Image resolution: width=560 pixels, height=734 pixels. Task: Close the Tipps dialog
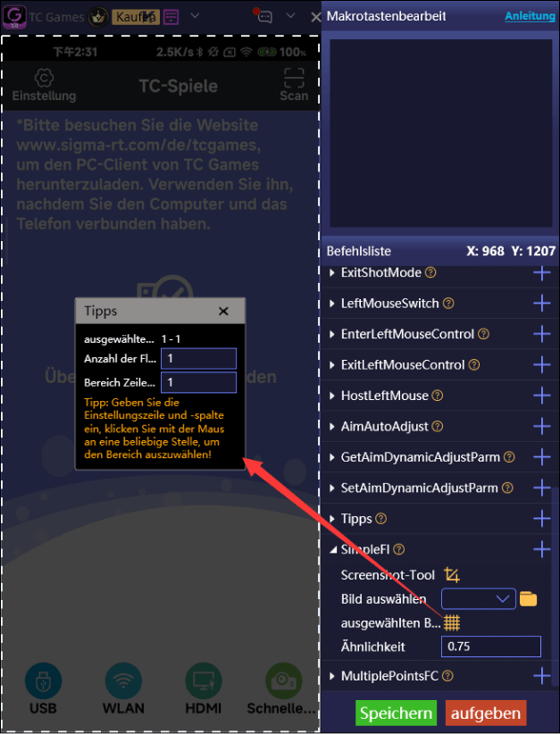click(x=223, y=312)
